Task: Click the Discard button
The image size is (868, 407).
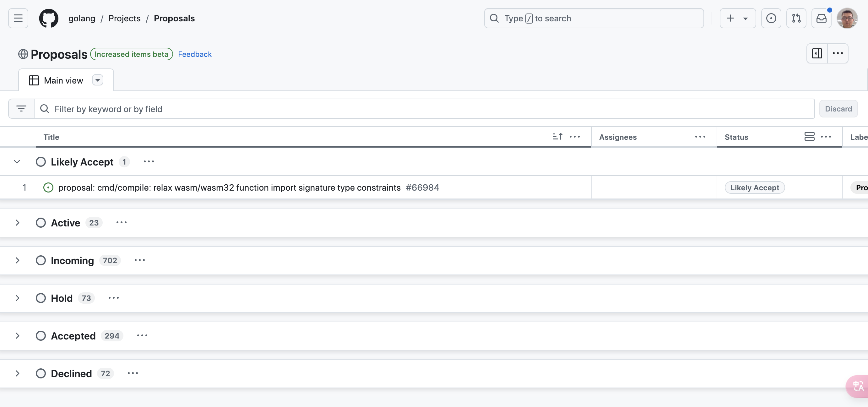Action: click(x=838, y=109)
